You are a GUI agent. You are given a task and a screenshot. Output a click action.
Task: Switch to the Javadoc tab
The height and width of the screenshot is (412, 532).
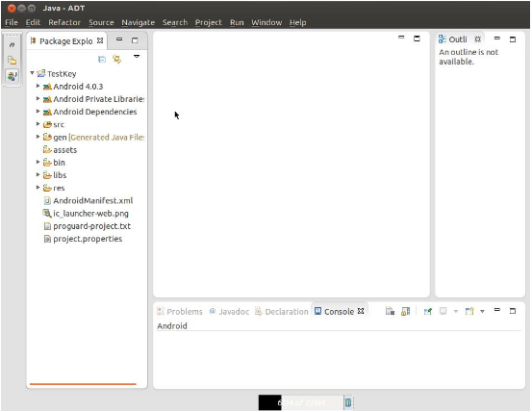coord(229,311)
